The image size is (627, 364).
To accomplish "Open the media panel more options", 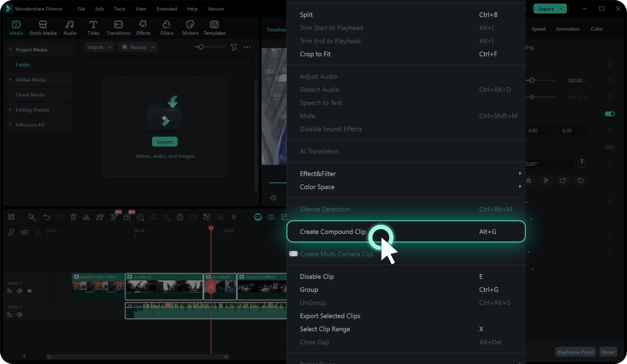I will (x=247, y=47).
